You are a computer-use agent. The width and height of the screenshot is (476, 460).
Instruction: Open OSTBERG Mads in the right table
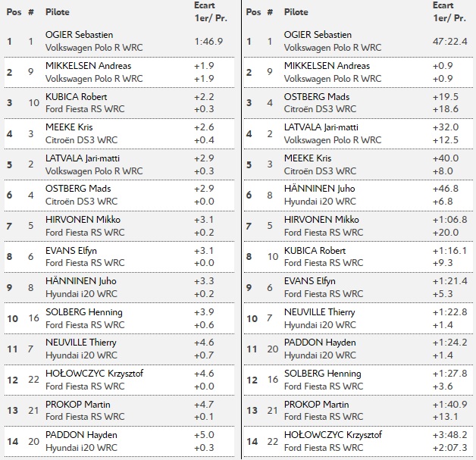(316, 97)
